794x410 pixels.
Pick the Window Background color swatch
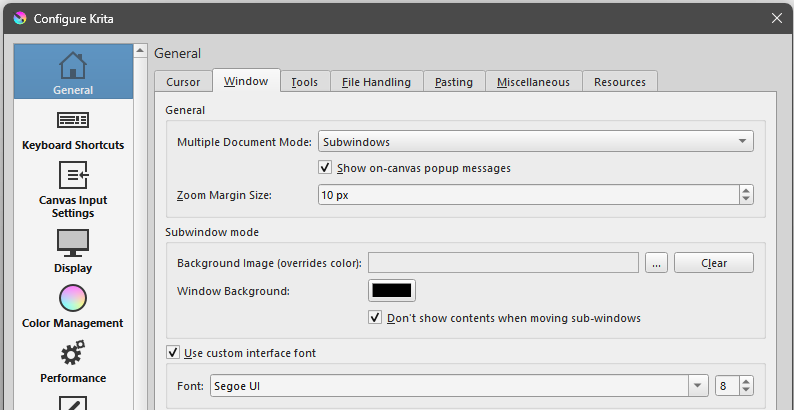391,291
